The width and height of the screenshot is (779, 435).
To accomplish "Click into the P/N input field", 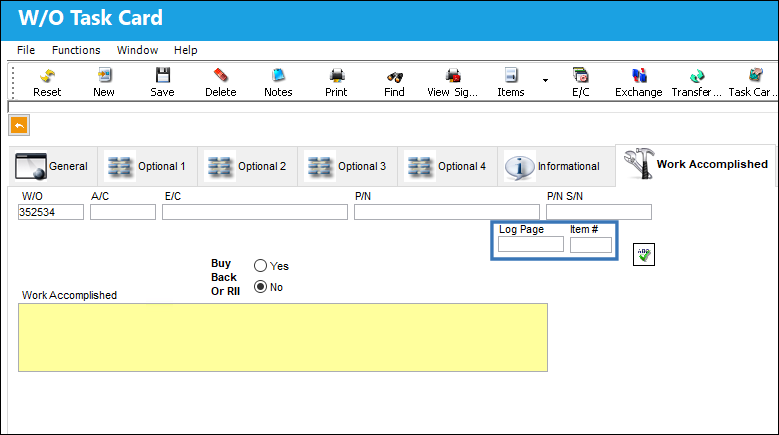I will click(447, 212).
